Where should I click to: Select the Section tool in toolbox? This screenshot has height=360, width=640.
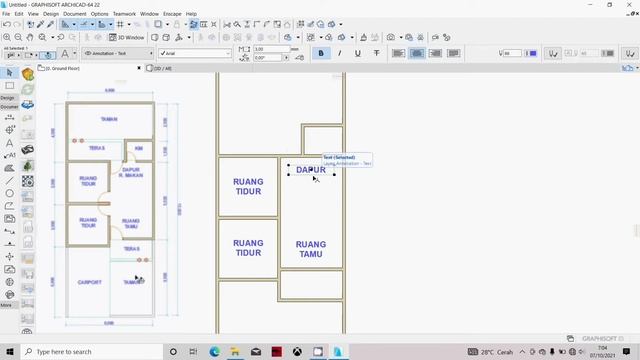[9, 231]
